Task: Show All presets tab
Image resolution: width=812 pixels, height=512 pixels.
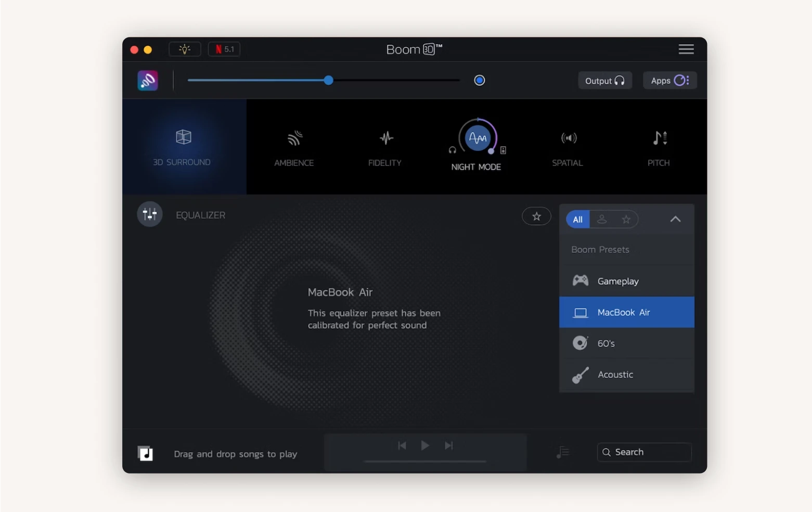Action: point(578,219)
